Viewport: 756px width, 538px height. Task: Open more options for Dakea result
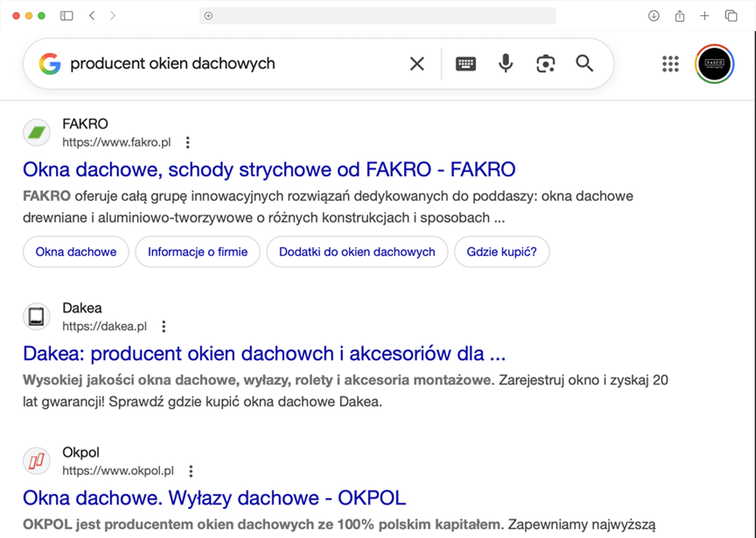164,327
